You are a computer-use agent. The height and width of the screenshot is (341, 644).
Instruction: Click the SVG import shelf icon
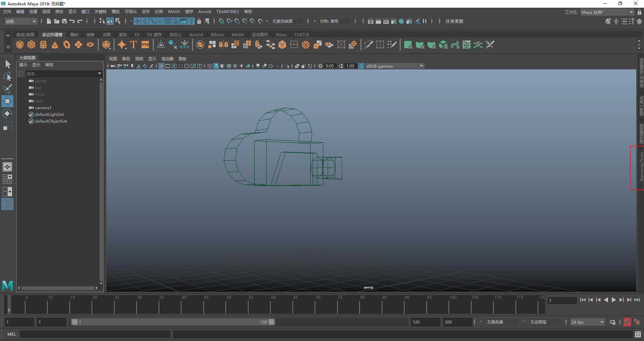pyautogui.click(x=145, y=45)
